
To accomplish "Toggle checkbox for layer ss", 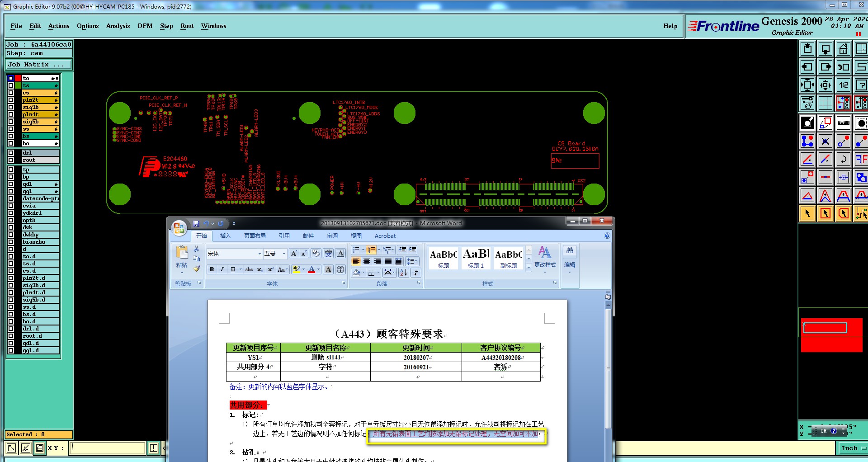I will 11,129.
